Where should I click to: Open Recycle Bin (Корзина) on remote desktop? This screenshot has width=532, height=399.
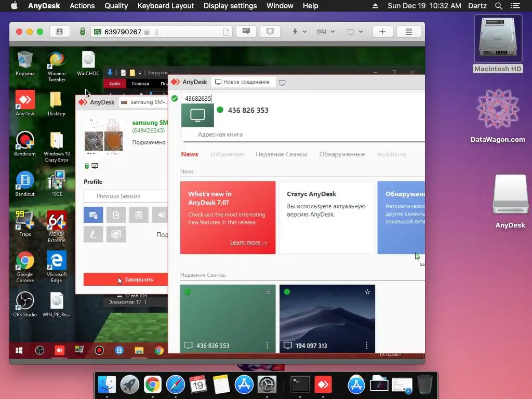pos(25,63)
